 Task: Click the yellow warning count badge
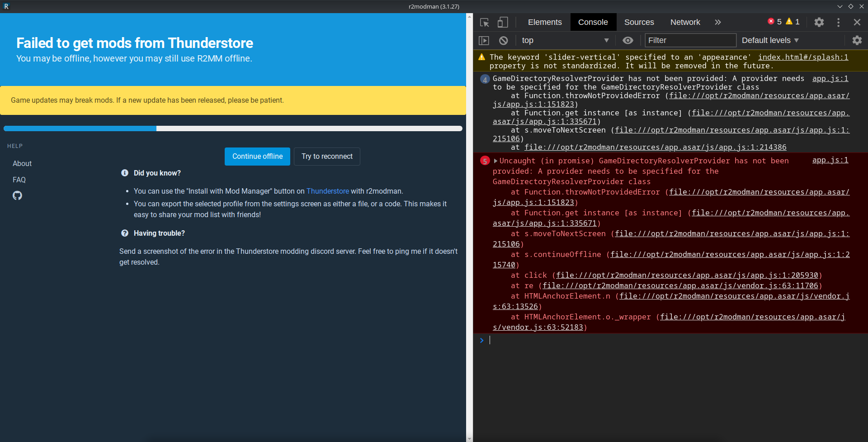pyautogui.click(x=793, y=22)
